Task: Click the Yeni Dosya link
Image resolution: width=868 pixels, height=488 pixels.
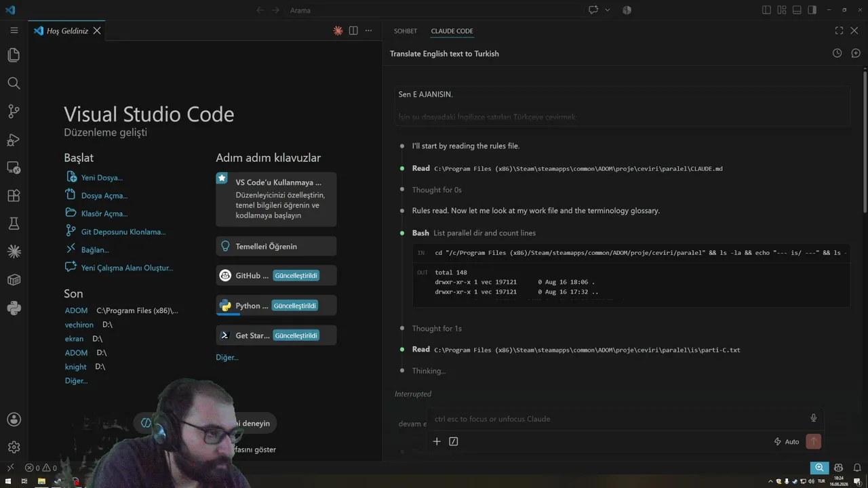Action: pyautogui.click(x=102, y=178)
